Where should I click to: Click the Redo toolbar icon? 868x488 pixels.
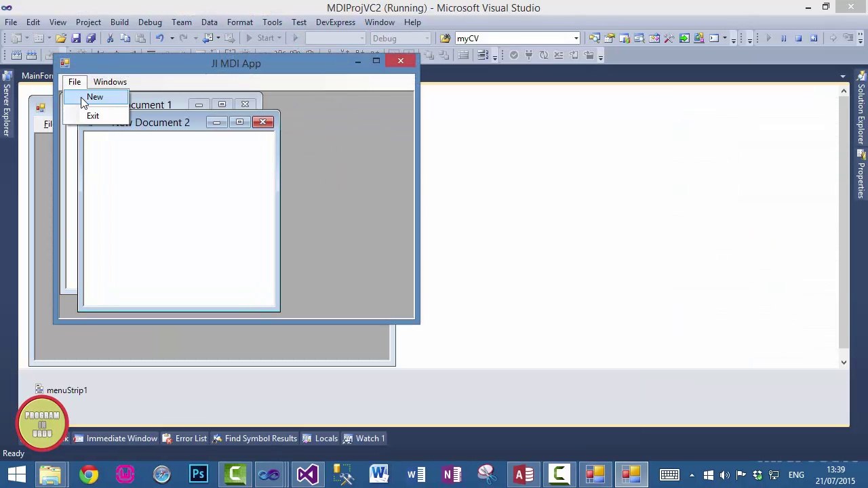(x=183, y=38)
